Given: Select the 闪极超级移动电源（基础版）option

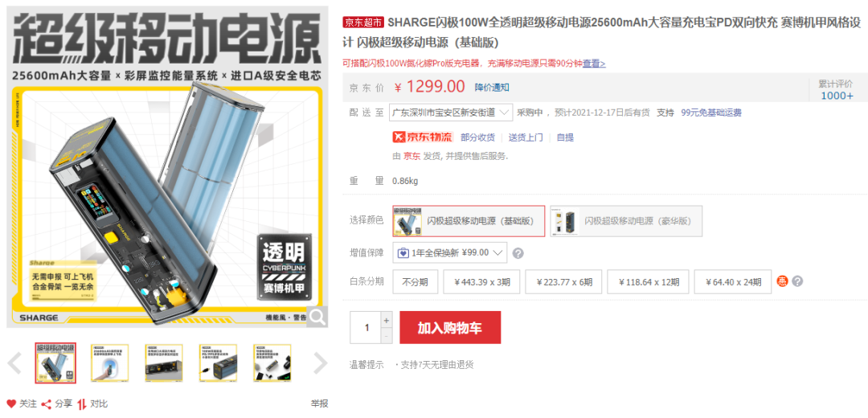Looking at the screenshot, I should (469, 221).
